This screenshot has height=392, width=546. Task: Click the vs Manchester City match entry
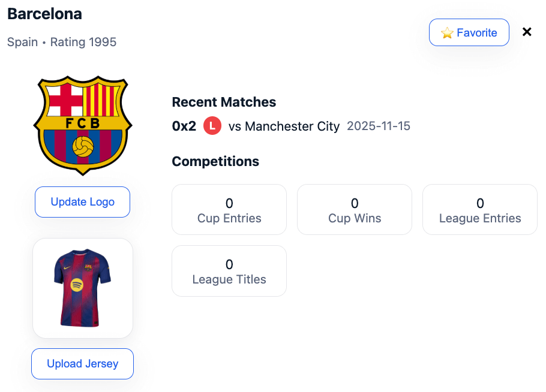pyautogui.click(x=283, y=126)
